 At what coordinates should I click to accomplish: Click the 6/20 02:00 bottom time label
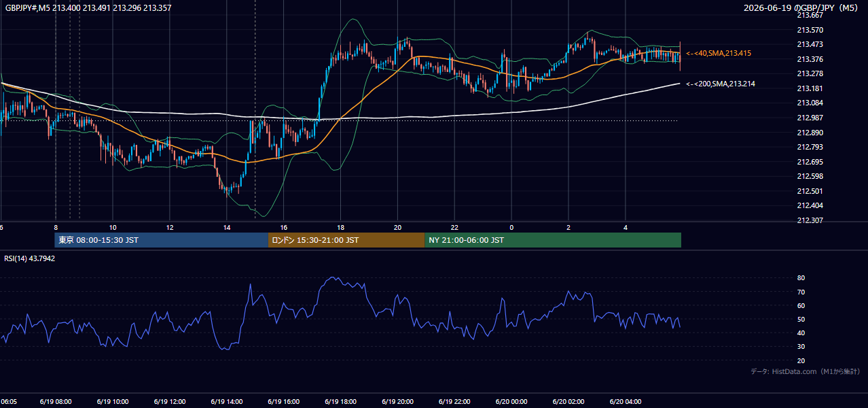(x=568, y=402)
